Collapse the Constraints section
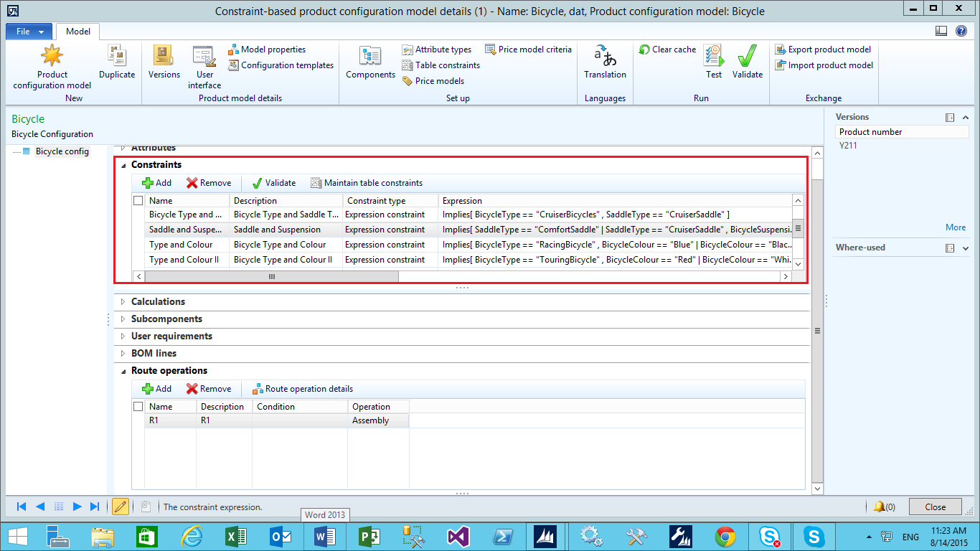The image size is (980, 551). coord(123,165)
